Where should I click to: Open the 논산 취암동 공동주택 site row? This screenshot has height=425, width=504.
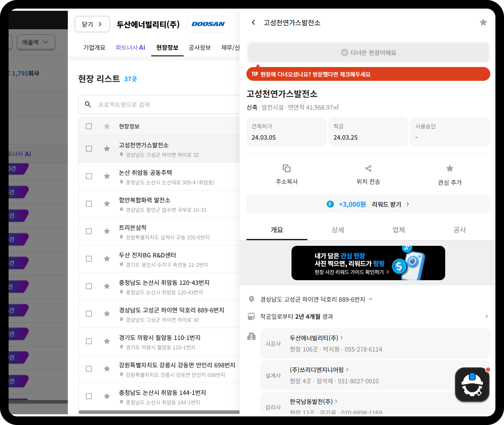(x=159, y=177)
